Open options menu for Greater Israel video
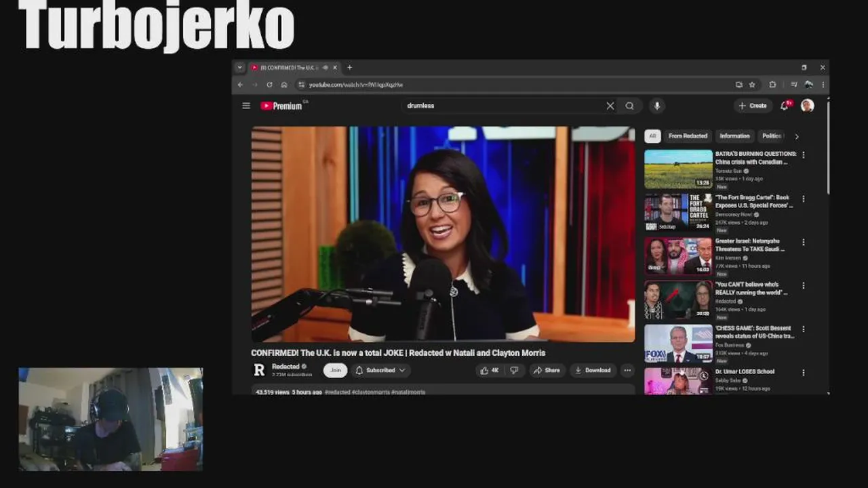868x488 pixels. pyautogui.click(x=804, y=242)
